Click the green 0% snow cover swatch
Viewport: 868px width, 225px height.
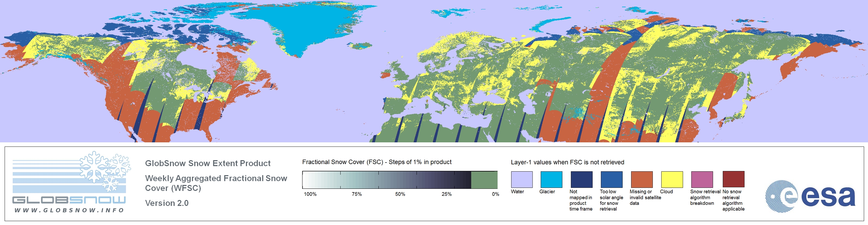pos(484,180)
